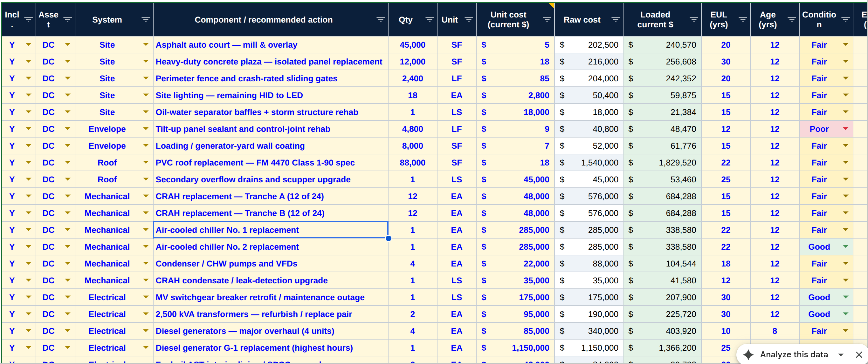Open Condition dropdown for Air-cooled chiller No. 2 row
Screen dimensions: 868x364
click(x=845, y=246)
